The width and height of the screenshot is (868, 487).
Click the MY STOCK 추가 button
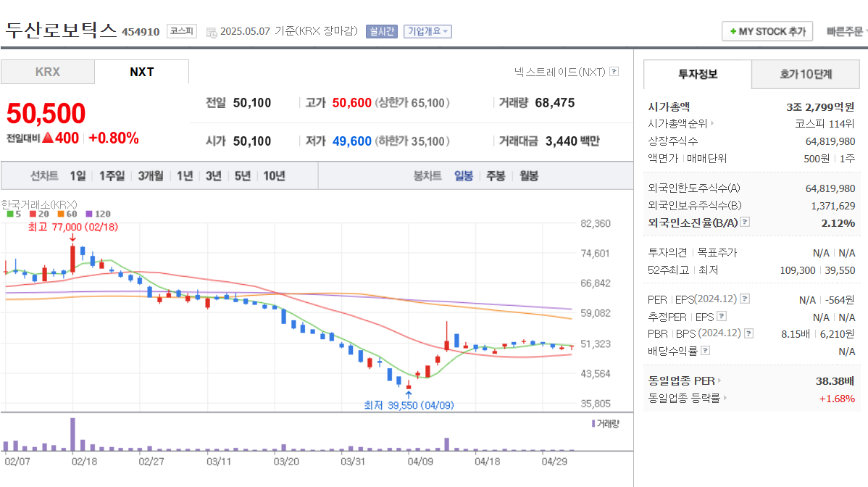point(767,31)
